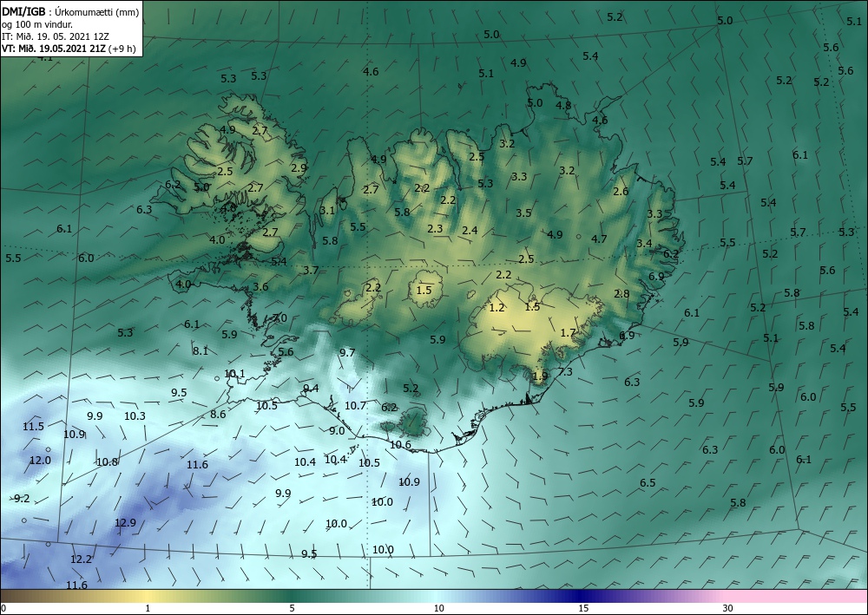Click the color scale label 10

click(438, 608)
